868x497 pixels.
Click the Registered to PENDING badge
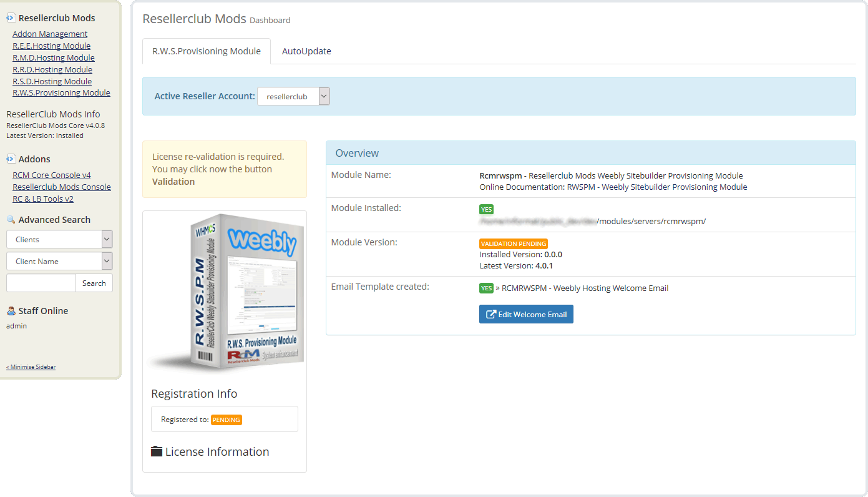[227, 420]
